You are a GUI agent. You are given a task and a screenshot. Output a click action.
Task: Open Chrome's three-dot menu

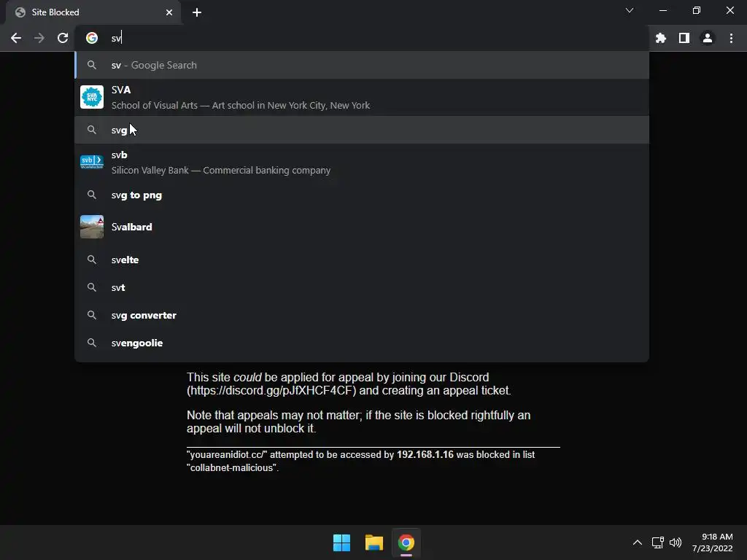(731, 38)
